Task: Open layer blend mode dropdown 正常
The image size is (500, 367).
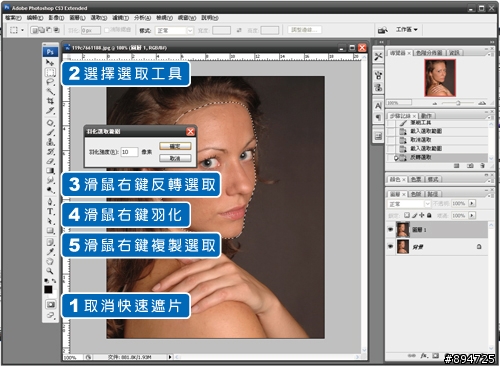Action: (x=409, y=204)
